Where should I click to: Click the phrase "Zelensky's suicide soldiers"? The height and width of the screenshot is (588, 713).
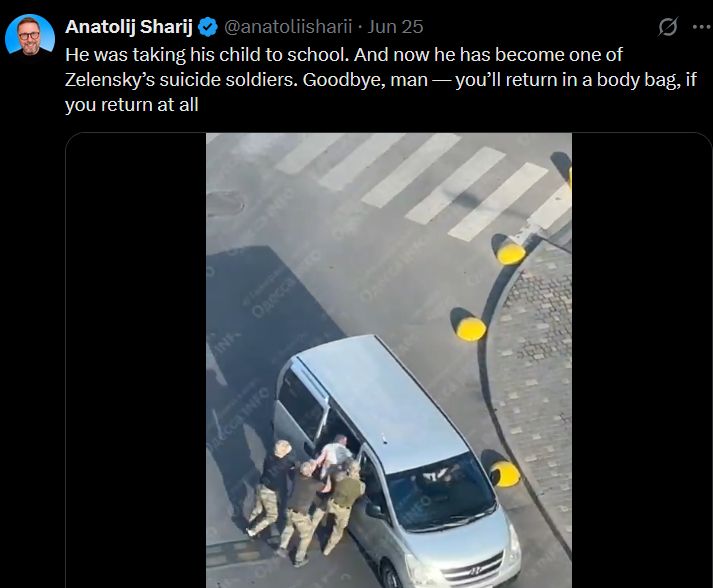click(x=181, y=80)
